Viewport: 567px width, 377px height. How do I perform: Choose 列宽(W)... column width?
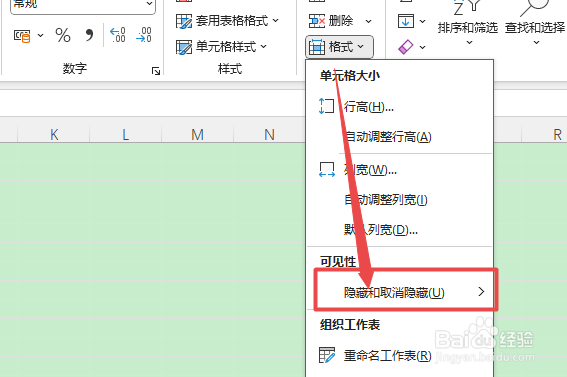point(399,170)
